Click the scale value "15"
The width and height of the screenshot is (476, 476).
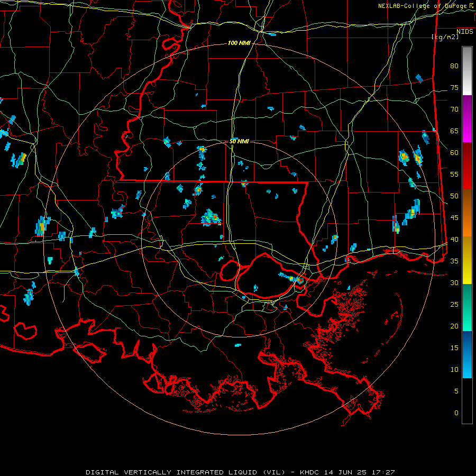[454, 348]
